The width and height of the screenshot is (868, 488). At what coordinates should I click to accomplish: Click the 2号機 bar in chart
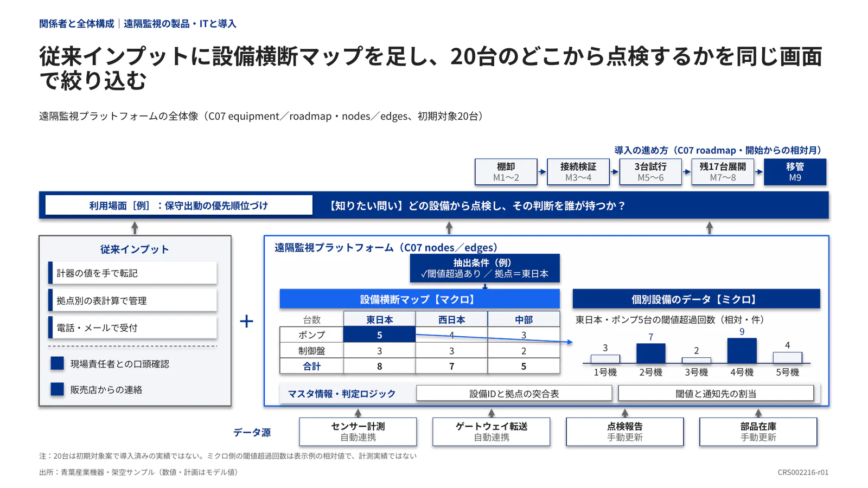(x=650, y=354)
